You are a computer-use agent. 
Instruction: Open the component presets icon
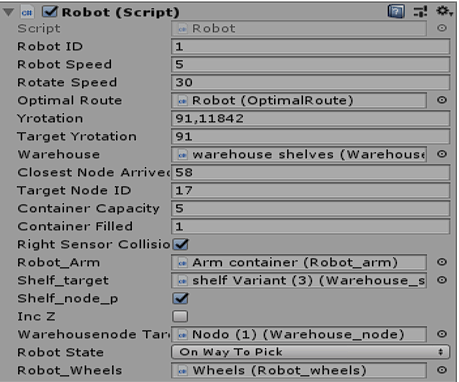pos(420,12)
